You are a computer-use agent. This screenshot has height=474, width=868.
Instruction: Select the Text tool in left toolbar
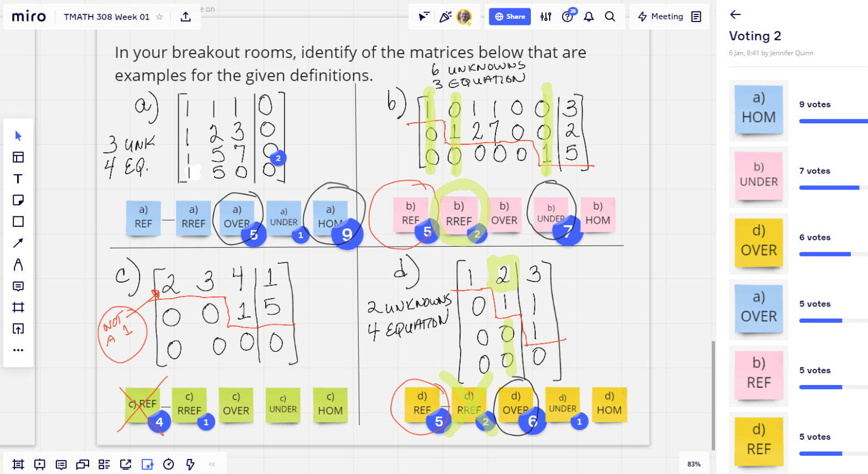18,179
